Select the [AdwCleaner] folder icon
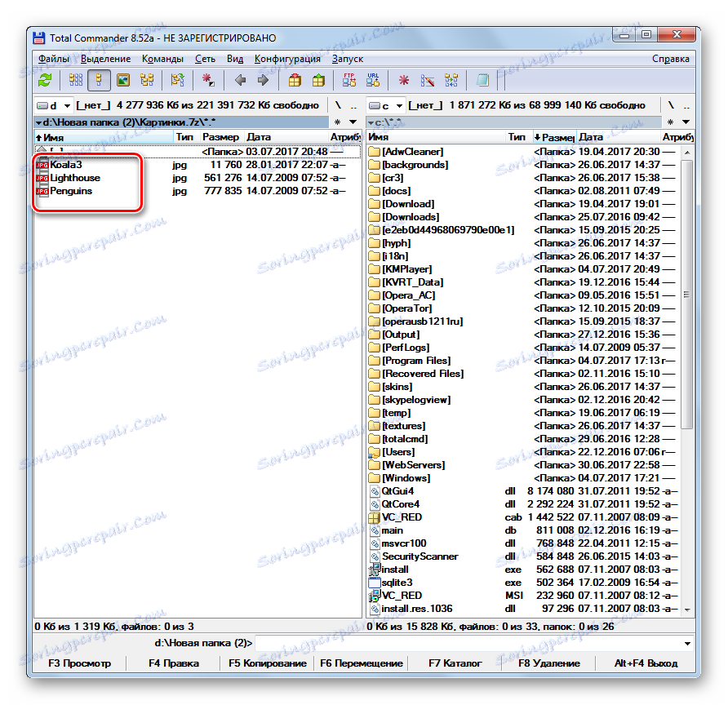 coord(375,152)
